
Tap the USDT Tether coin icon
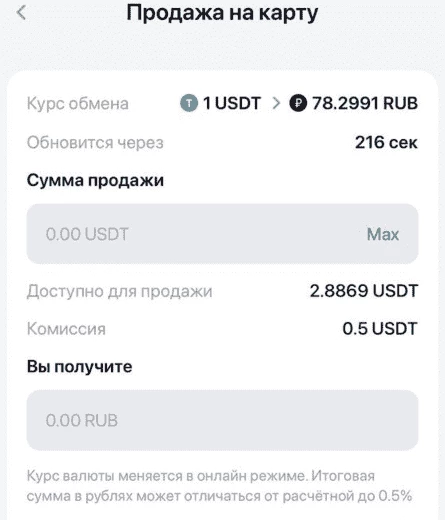[x=189, y=103]
